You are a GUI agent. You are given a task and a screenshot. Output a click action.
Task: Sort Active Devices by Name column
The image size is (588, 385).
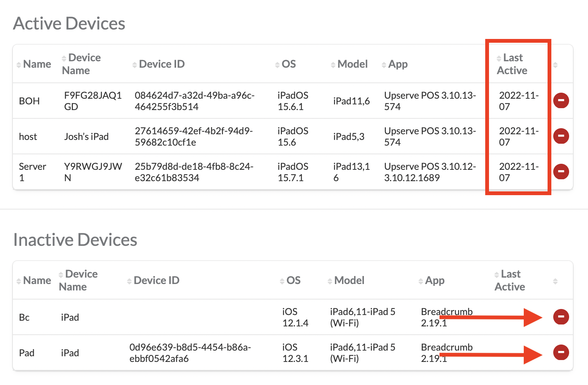(x=34, y=64)
